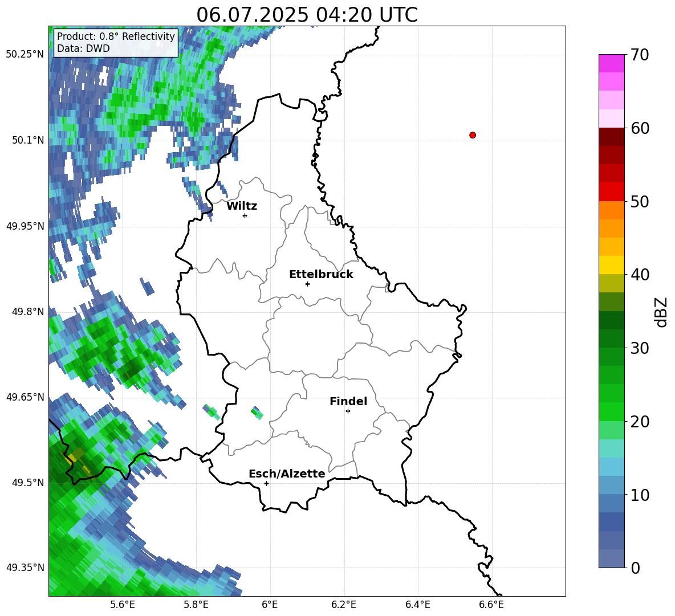Pick the dark red swatch just below 60 dBZ
This screenshot has height=616, width=675.
point(611,137)
